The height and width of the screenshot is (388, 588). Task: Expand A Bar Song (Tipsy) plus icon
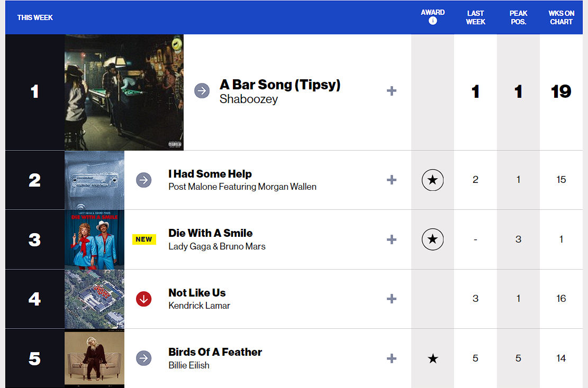coord(392,91)
